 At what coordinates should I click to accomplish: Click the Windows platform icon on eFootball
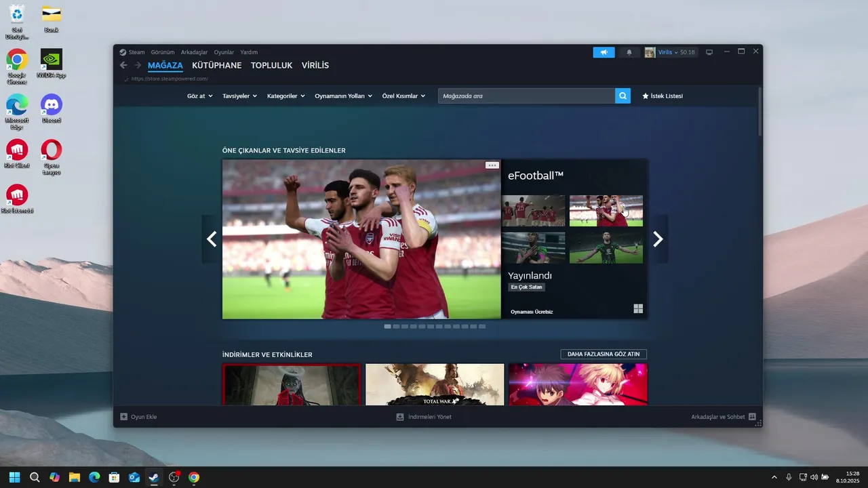[638, 308]
